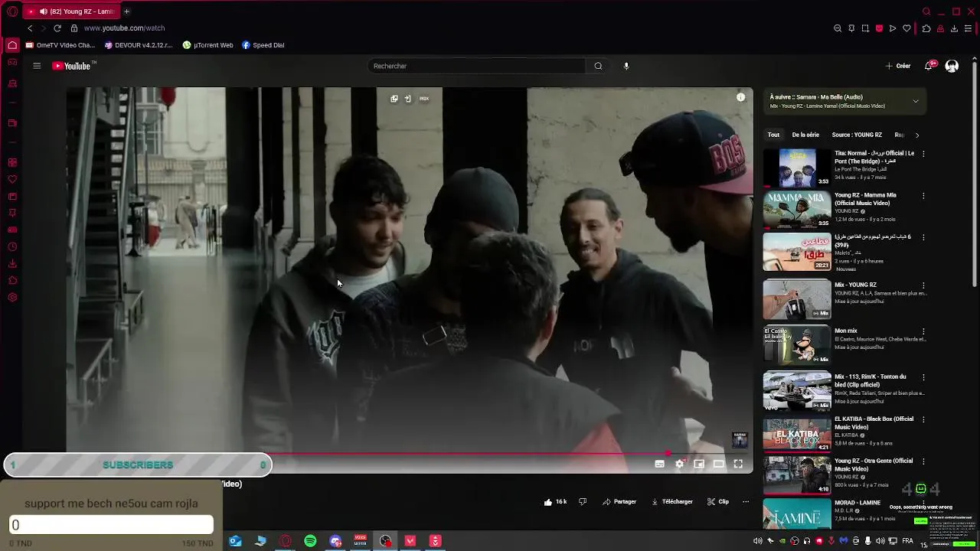Dislike the video
This screenshot has width=980, height=551.
point(583,502)
